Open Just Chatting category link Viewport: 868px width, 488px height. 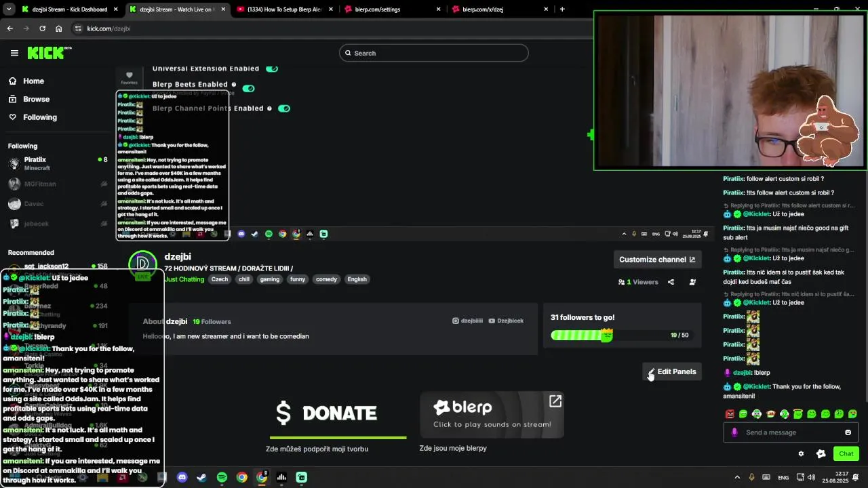(x=184, y=279)
